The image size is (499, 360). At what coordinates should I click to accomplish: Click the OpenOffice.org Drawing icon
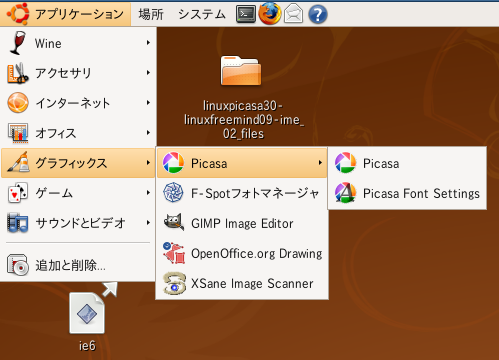pyautogui.click(x=174, y=253)
